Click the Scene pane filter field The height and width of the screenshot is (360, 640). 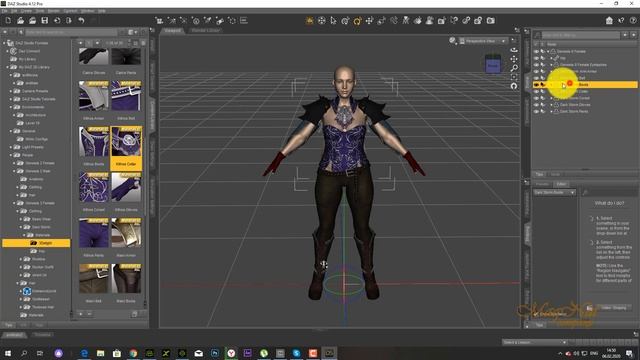[x=580, y=35]
